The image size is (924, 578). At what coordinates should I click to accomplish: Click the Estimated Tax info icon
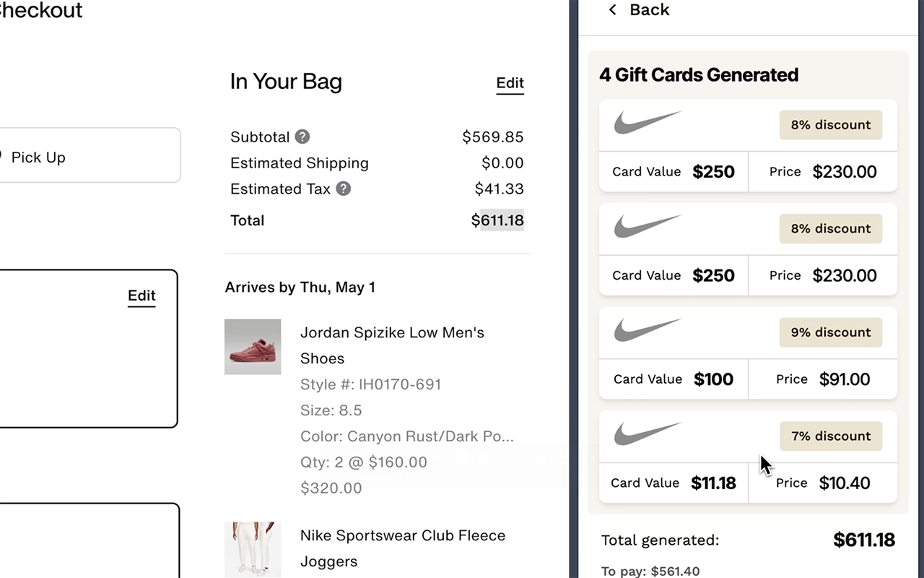point(344,189)
